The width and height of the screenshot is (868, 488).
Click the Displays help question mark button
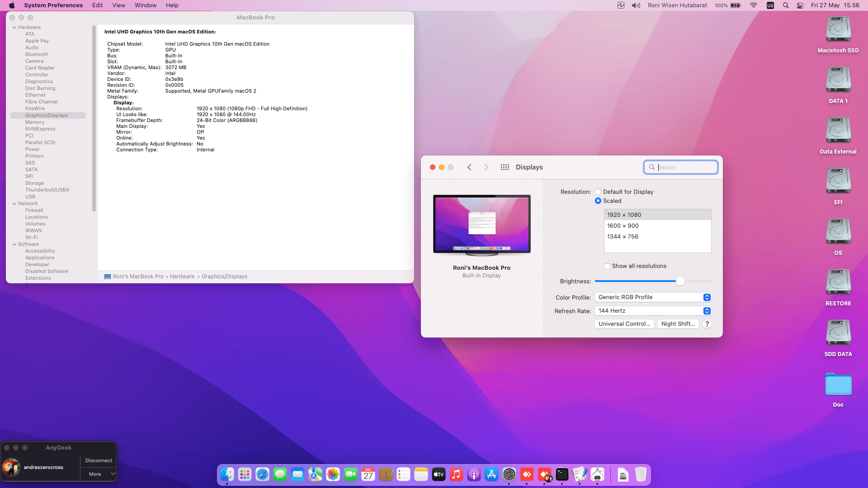click(x=707, y=324)
